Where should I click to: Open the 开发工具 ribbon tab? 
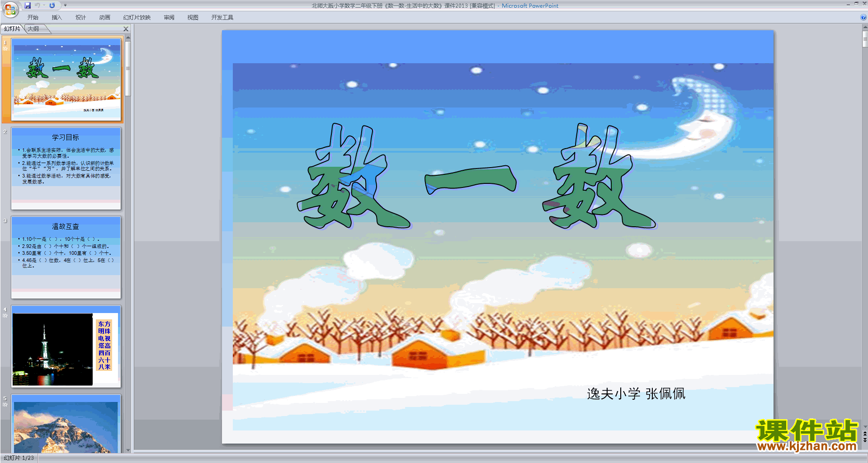pos(222,17)
